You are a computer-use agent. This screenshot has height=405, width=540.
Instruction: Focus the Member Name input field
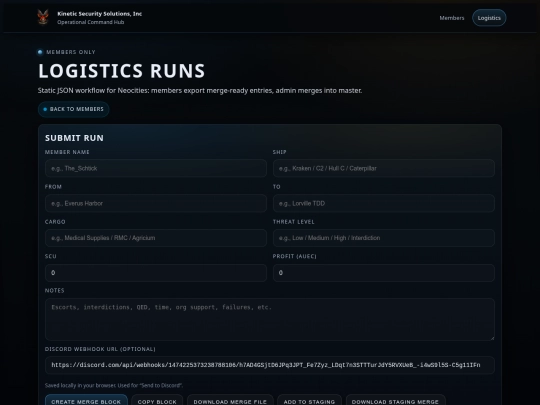pyautogui.click(x=156, y=168)
